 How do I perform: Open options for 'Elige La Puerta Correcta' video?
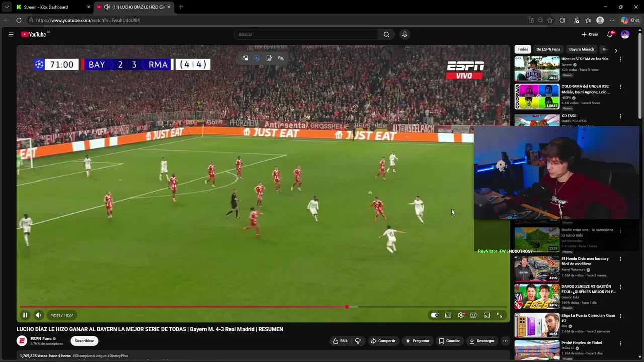[x=620, y=316]
